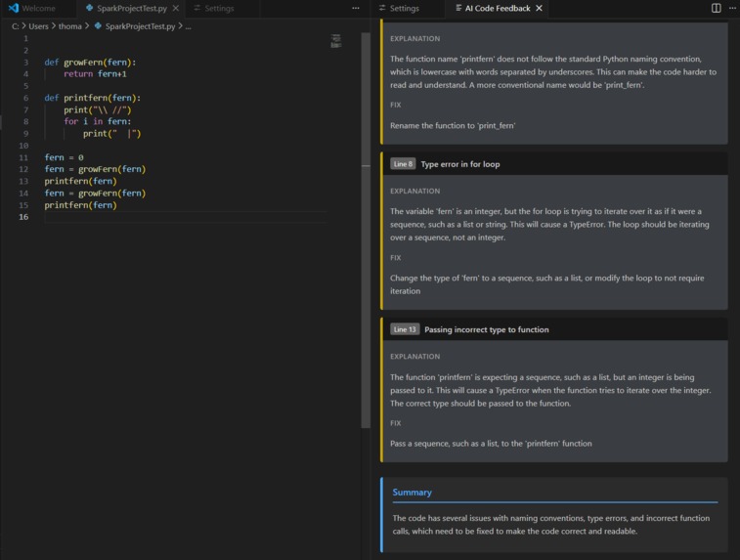Screen dimensions: 740x560
Task: Click printfern(fern) call on line 13
Action: [x=80, y=181]
